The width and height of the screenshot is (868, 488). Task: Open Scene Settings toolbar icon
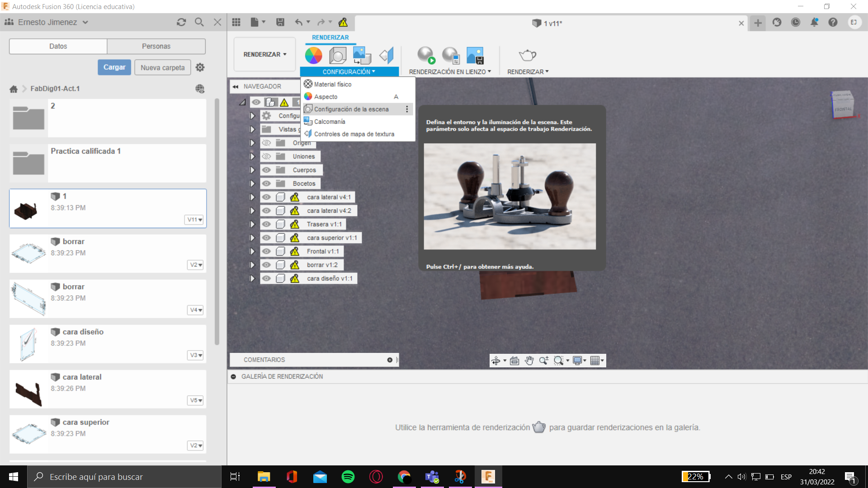pyautogui.click(x=338, y=55)
